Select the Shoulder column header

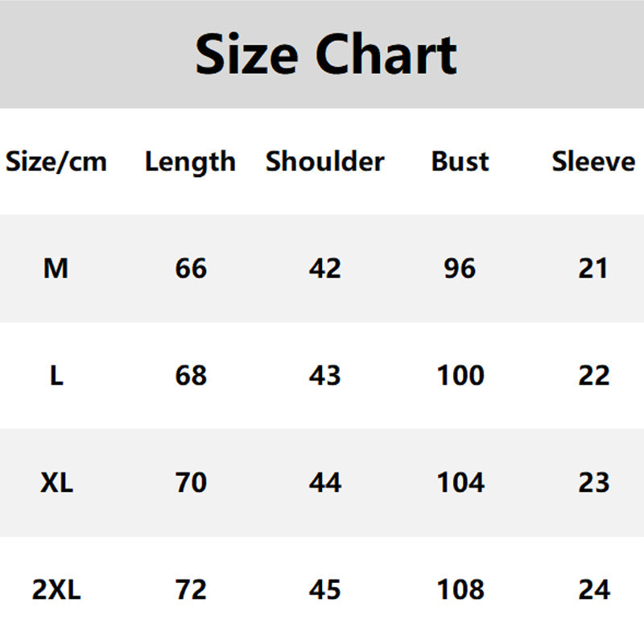click(x=325, y=162)
